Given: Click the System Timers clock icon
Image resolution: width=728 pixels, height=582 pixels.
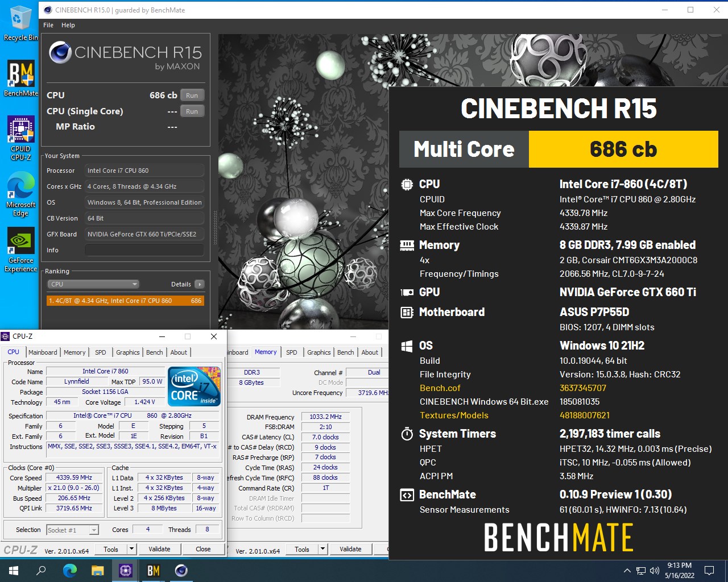Looking at the screenshot, I should 407,434.
